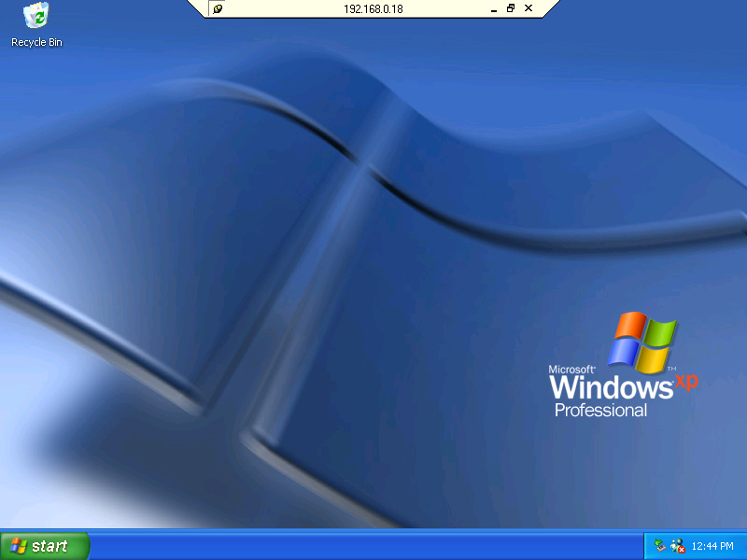
Task: Click the 192.168.0.18 connection bar title
Action: [373, 8]
